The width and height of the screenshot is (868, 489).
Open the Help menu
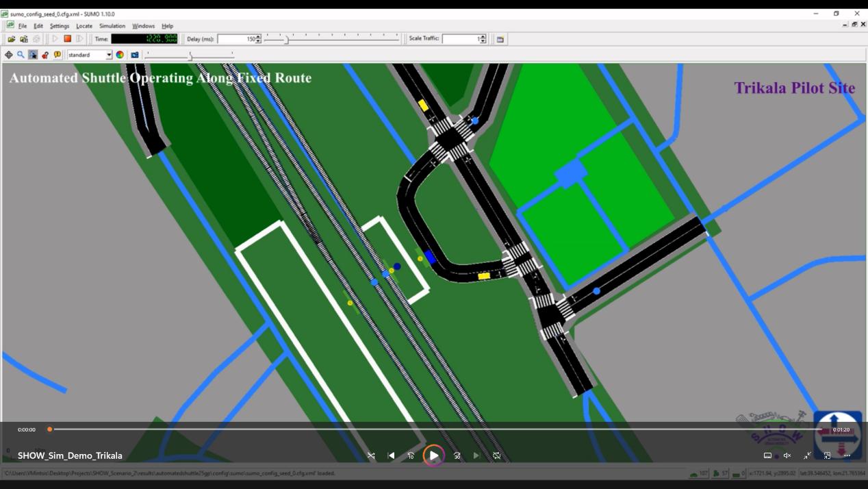pyautogui.click(x=167, y=26)
